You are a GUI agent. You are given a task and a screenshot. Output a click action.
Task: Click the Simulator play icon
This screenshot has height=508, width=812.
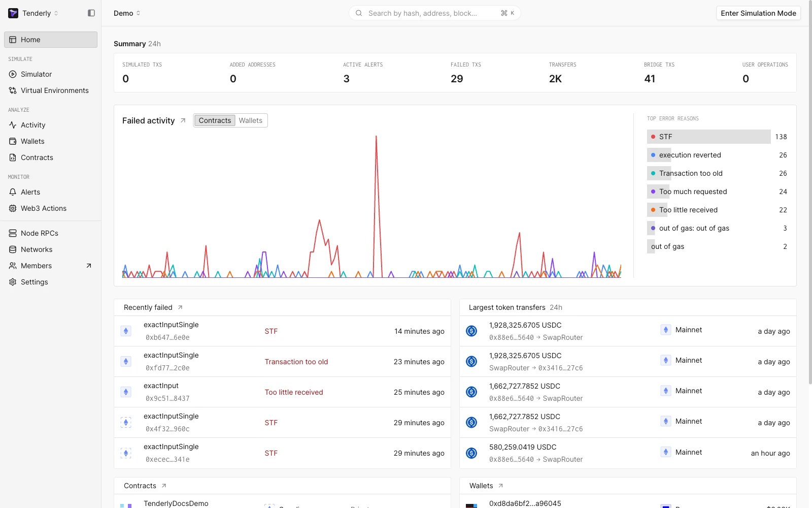[13, 74]
